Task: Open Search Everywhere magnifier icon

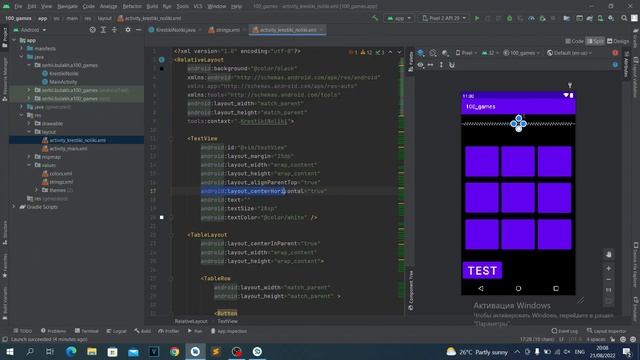Action: [x=624, y=18]
